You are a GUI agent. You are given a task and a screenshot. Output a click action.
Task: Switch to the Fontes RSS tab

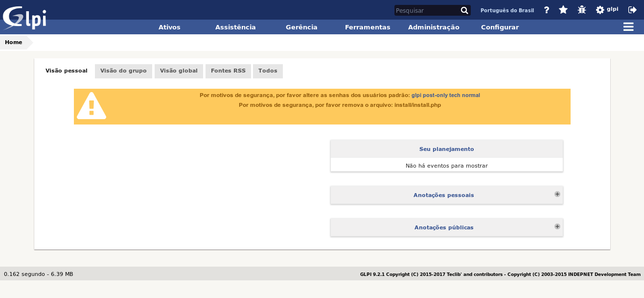coord(228,71)
